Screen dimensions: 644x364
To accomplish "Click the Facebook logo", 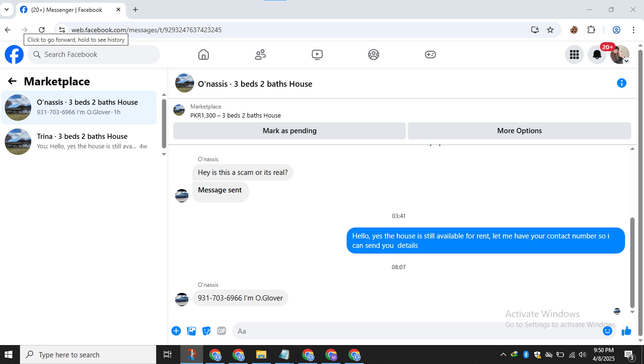I will tap(14, 55).
